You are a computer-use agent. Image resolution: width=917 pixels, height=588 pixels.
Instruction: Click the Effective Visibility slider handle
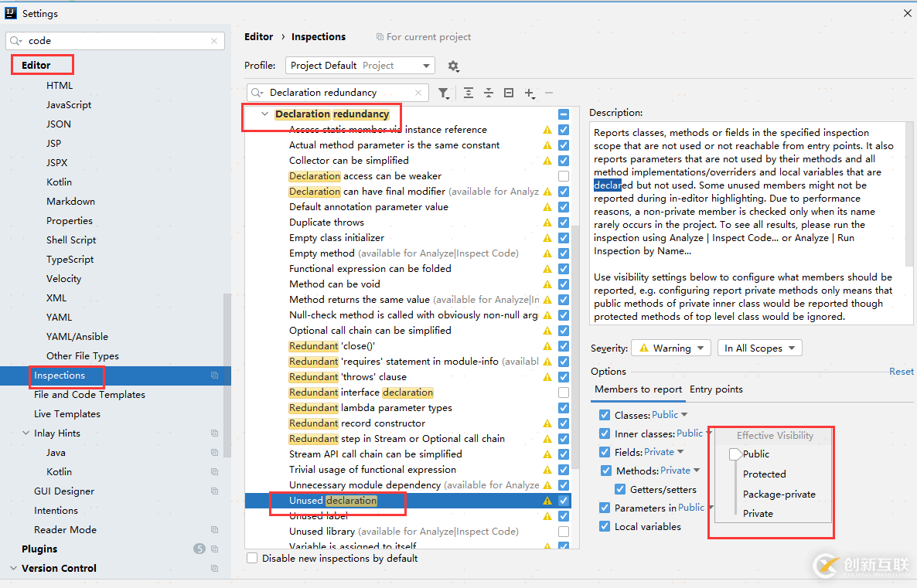click(735, 454)
